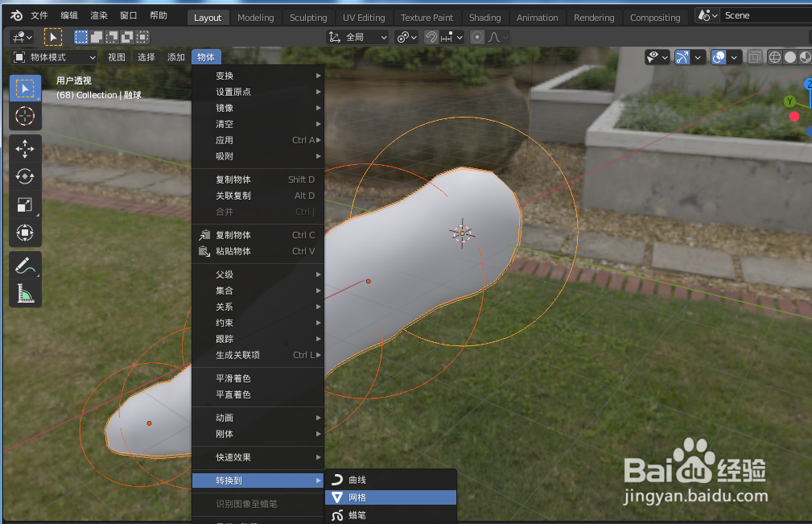The image size is (812, 524).
Task: Click the snapping magnet icon
Action: pyautogui.click(x=431, y=36)
